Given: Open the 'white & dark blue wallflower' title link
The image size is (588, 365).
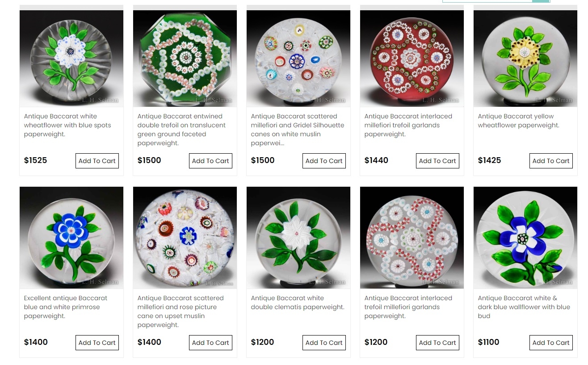Looking at the screenshot, I should (x=524, y=307).
